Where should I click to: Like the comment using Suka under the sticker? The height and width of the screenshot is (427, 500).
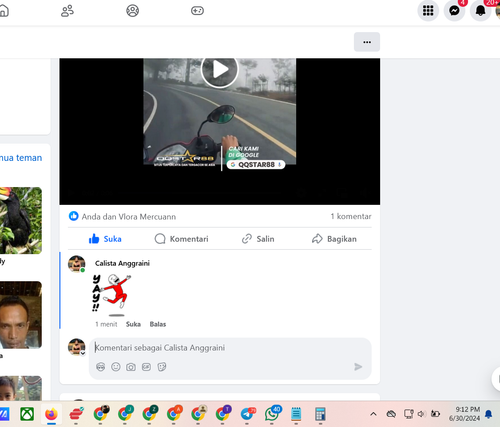pos(133,324)
